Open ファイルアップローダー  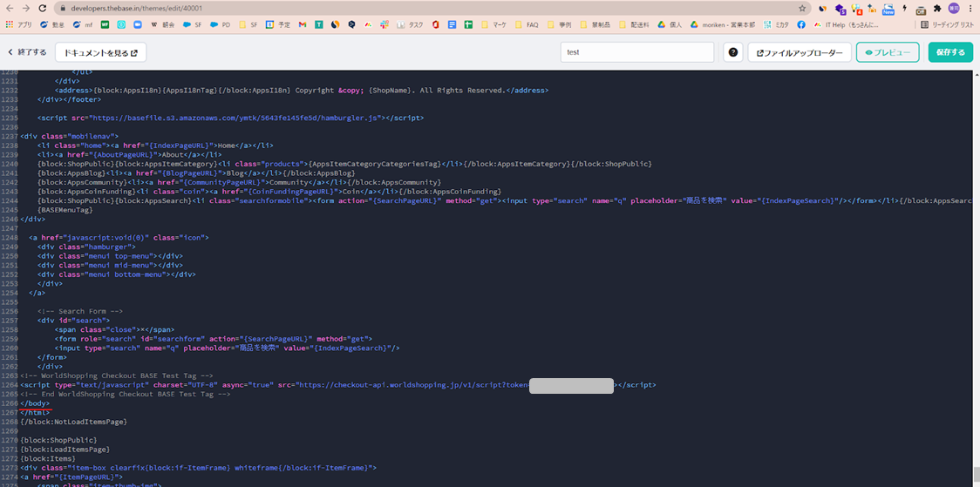pyautogui.click(x=800, y=52)
